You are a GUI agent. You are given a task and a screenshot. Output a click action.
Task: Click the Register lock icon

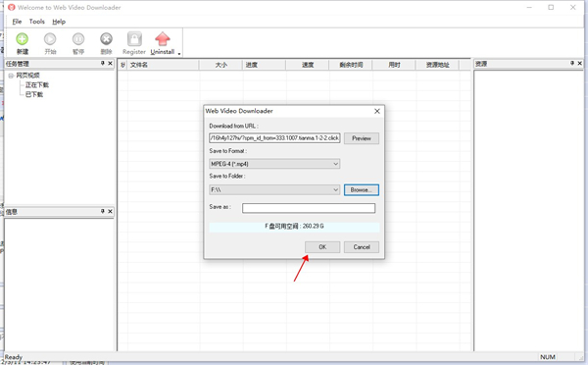(x=134, y=38)
